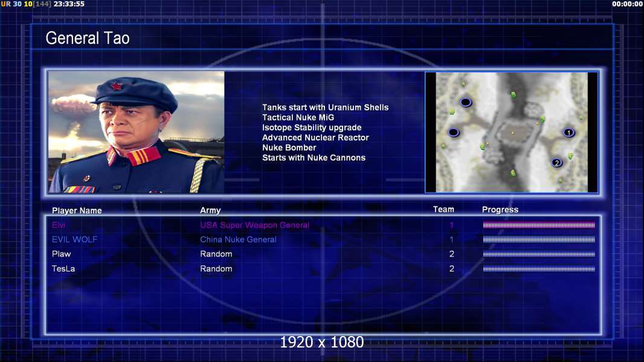Click Plaw's team number 2
This screenshot has height=362, width=644.
click(451, 254)
